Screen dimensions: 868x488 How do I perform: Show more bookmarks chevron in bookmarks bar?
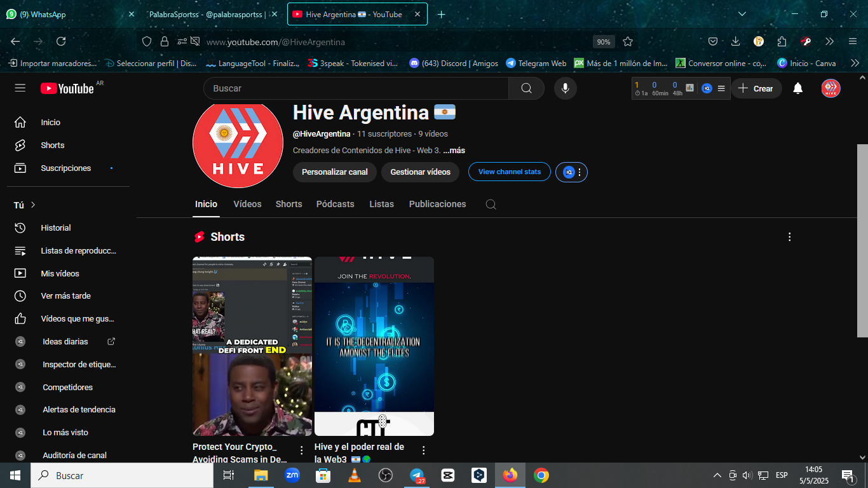click(855, 63)
